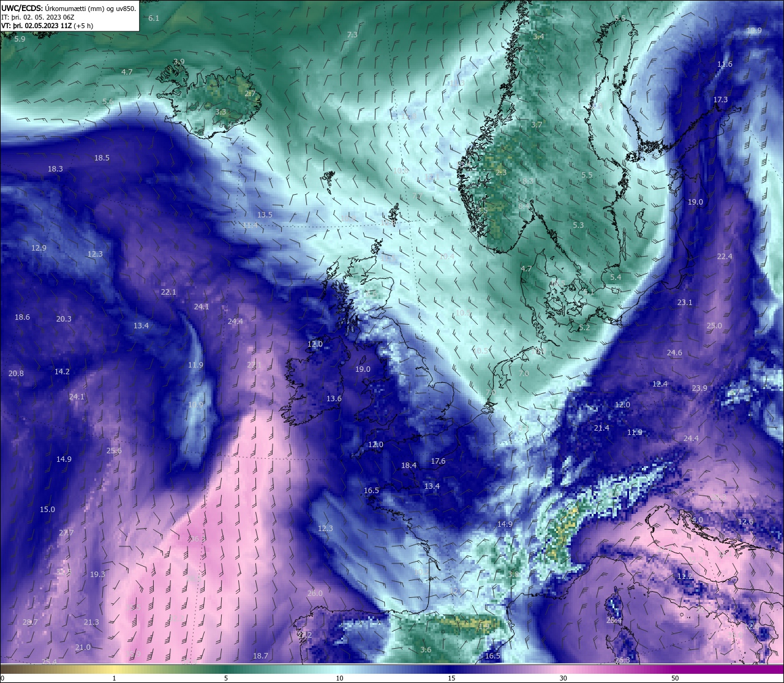The width and height of the screenshot is (784, 683).
Task: Click the 3.6 value over northern Spain
Action: (426, 649)
